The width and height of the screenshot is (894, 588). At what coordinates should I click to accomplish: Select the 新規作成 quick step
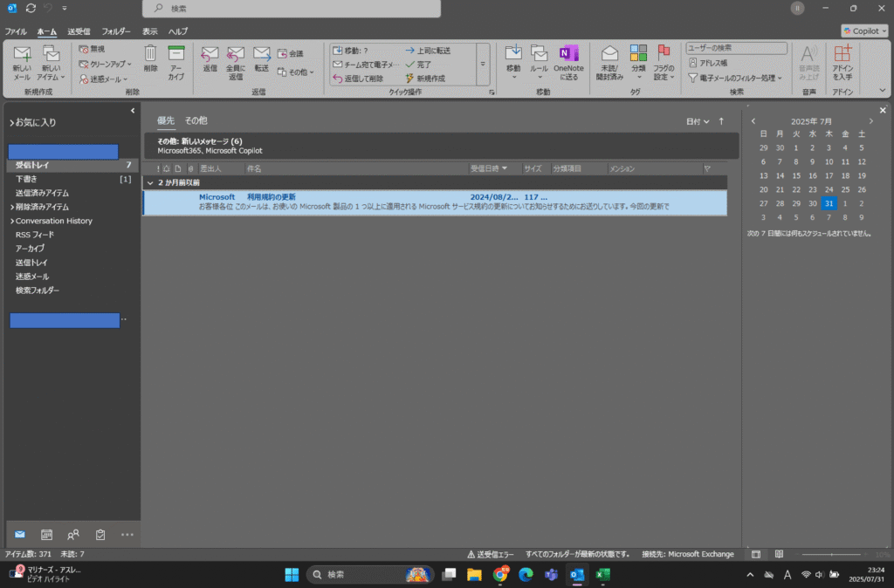tap(425, 78)
